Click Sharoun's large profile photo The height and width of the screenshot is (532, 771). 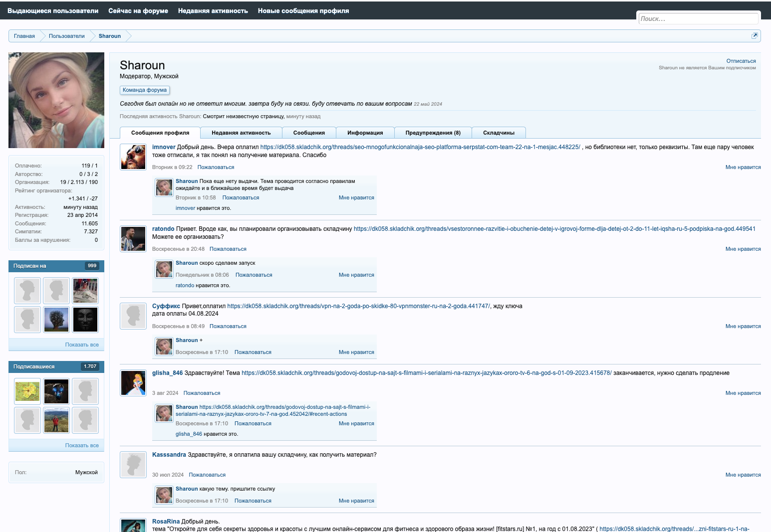[56, 100]
